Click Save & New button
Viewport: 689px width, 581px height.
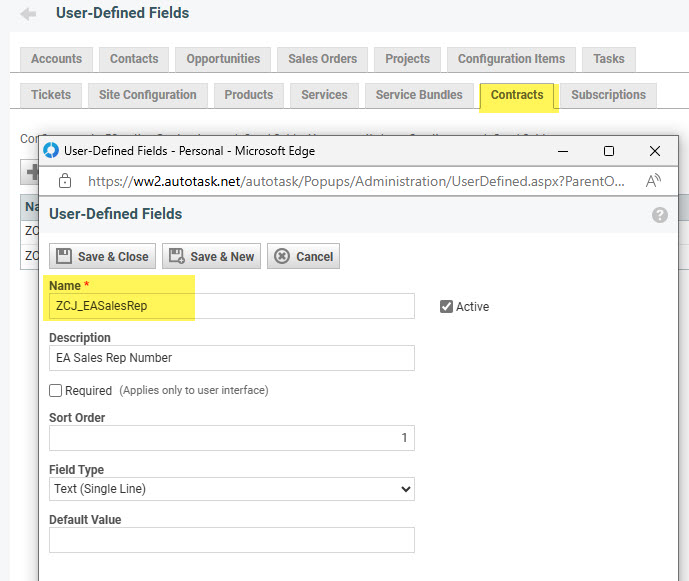[x=211, y=257]
